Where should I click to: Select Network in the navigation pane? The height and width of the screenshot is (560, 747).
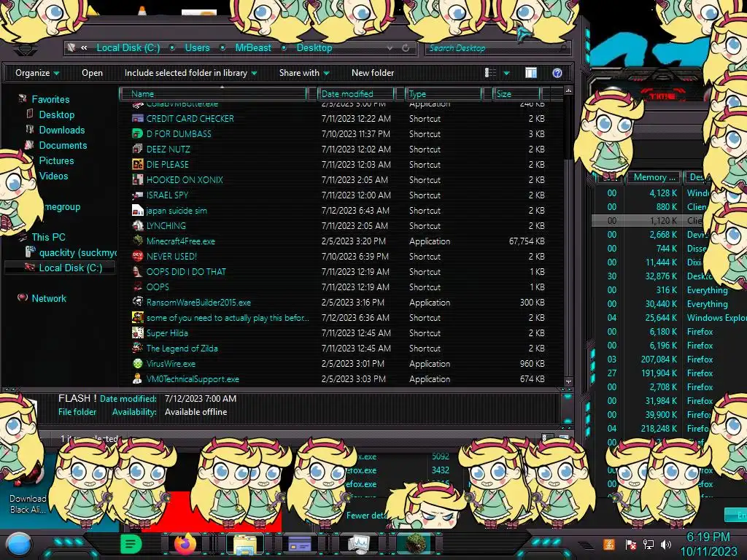[49, 298]
